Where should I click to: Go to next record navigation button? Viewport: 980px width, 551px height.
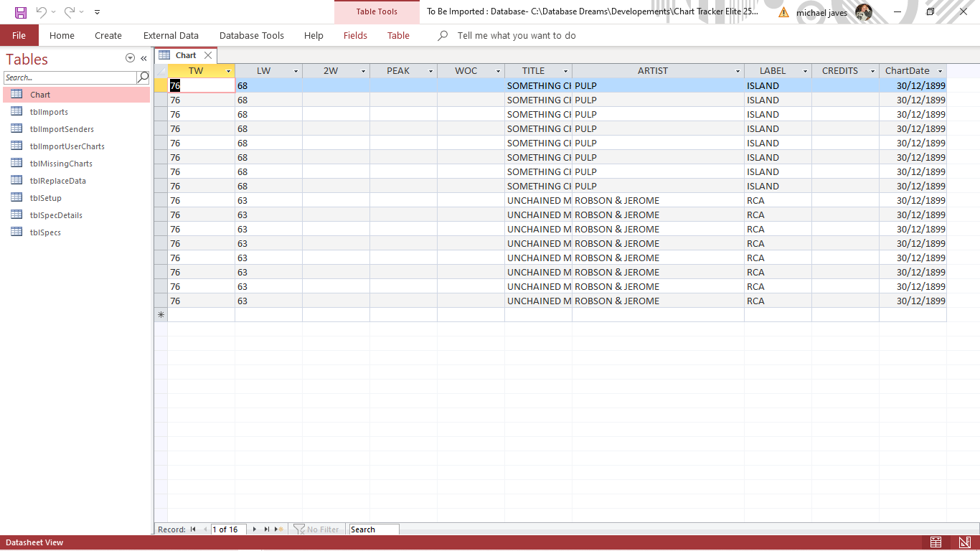tap(255, 529)
